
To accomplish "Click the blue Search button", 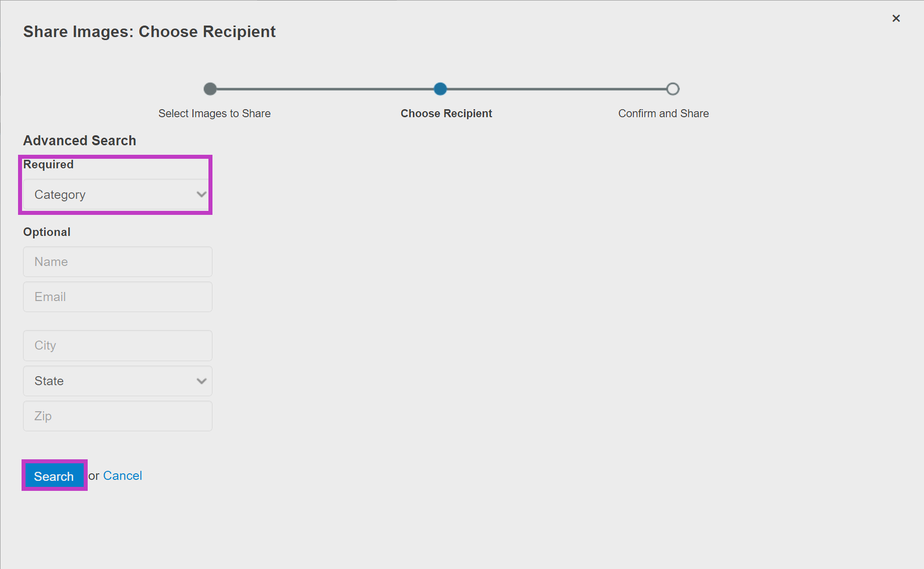I will pos(54,476).
